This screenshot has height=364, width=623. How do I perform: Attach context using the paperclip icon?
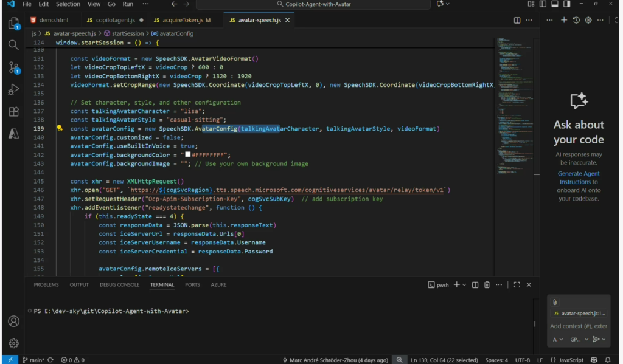click(x=555, y=302)
